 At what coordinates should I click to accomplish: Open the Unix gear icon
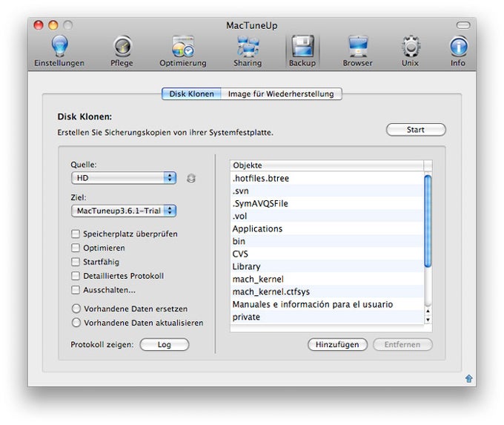point(411,47)
